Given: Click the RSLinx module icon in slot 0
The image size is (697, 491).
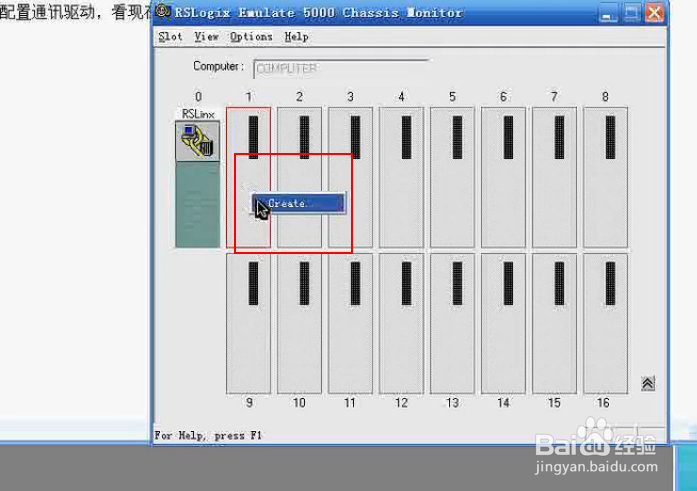Looking at the screenshot, I should [x=198, y=141].
